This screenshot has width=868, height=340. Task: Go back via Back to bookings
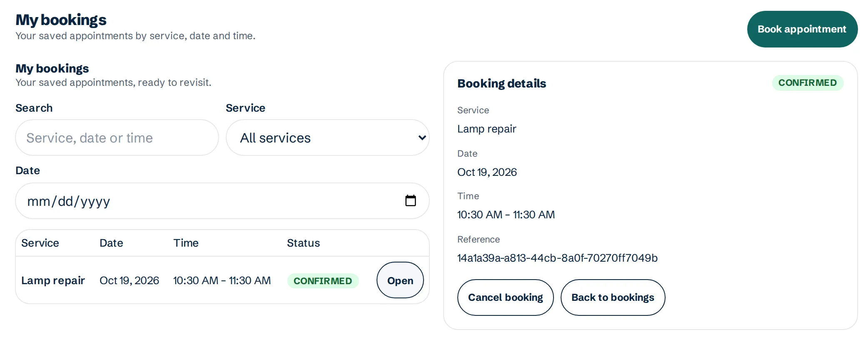613,297
